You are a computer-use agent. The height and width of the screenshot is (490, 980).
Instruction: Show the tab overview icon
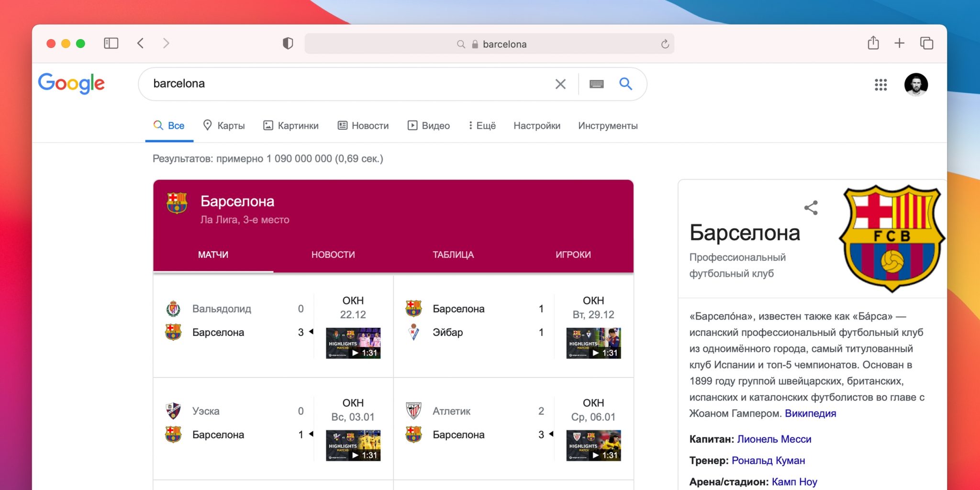point(926,44)
